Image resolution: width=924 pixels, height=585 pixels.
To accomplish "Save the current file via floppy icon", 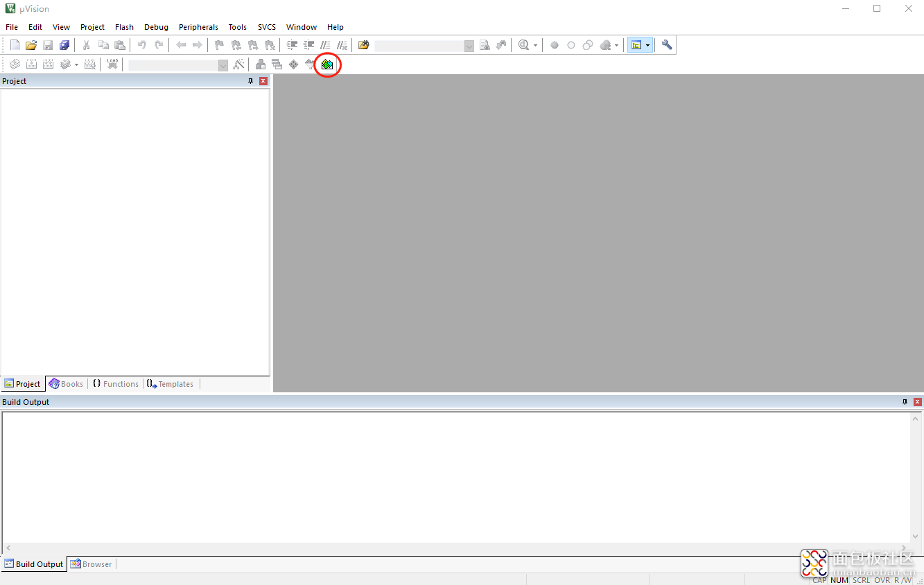I will 48,45.
